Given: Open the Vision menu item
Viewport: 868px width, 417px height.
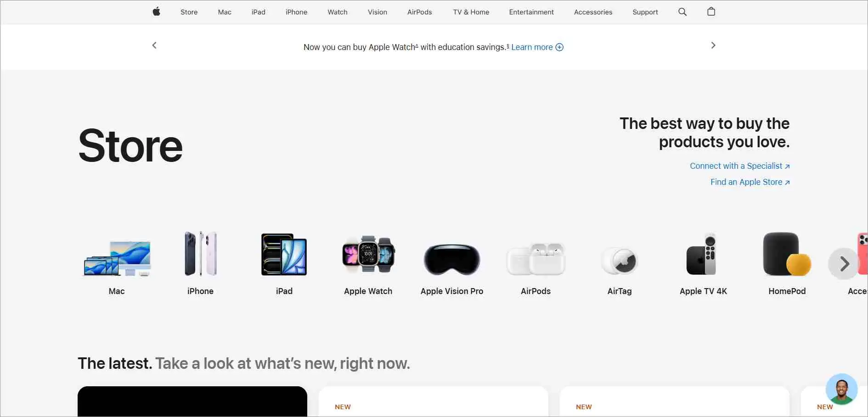Looking at the screenshot, I should pos(378,12).
